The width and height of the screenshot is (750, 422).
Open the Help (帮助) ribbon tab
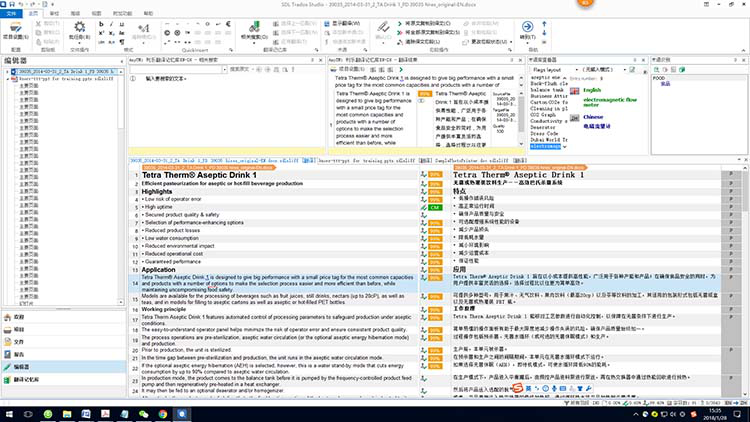(x=149, y=13)
